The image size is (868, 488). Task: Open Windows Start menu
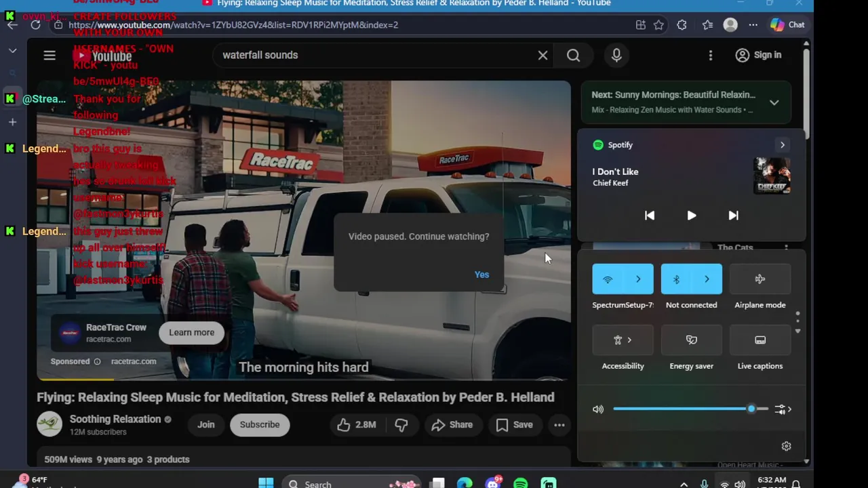pyautogui.click(x=266, y=483)
